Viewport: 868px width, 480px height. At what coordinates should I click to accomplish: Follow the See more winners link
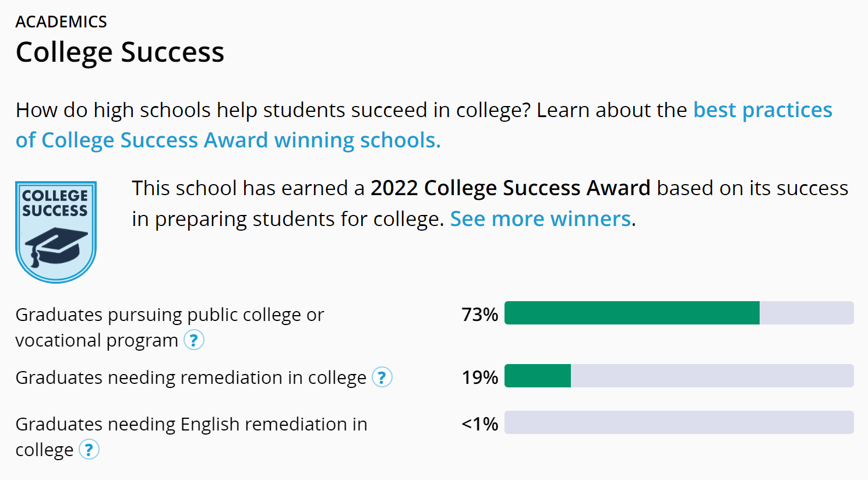click(540, 219)
